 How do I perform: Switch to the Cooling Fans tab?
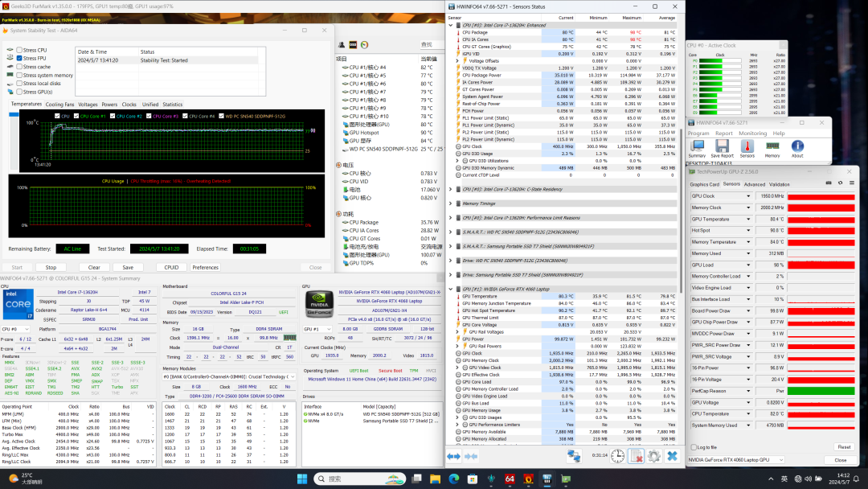[x=59, y=105]
